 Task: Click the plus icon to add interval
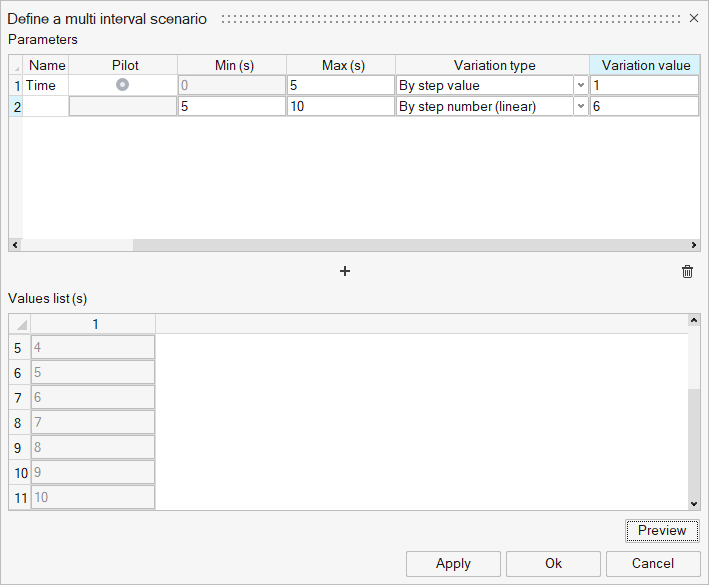click(x=345, y=271)
